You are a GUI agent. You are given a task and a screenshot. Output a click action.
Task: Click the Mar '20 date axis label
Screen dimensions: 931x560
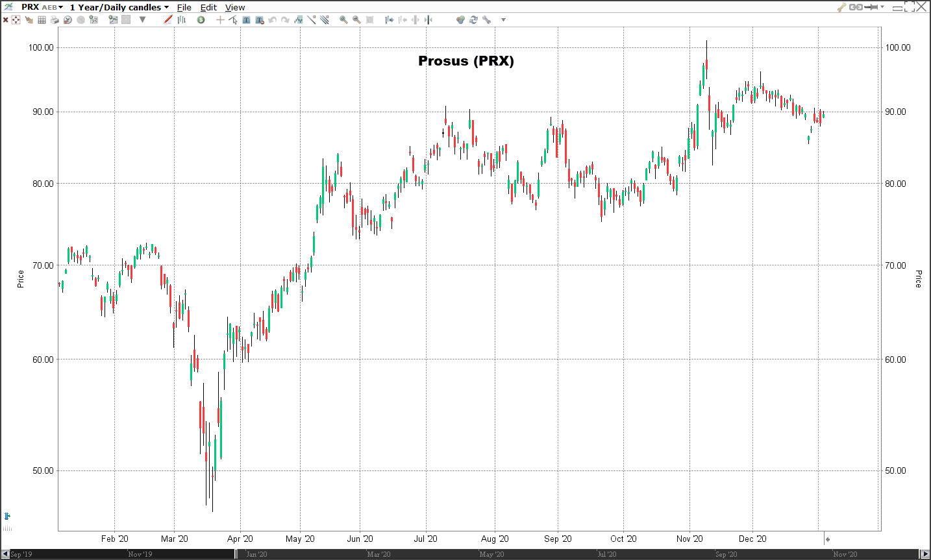(x=175, y=539)
